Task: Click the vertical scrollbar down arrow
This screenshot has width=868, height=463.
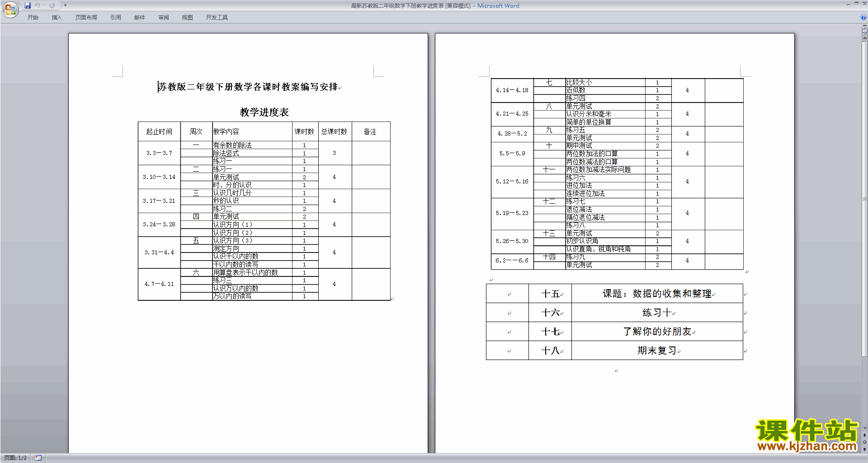Action: [x=865, y=428]
